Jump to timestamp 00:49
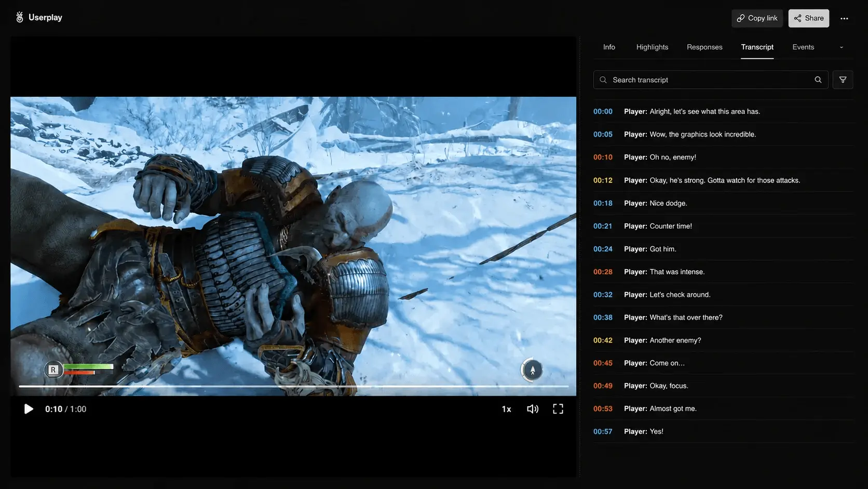The width and height of the screenshot is (868, 489). pyautogui.click(x=603, y=386)
